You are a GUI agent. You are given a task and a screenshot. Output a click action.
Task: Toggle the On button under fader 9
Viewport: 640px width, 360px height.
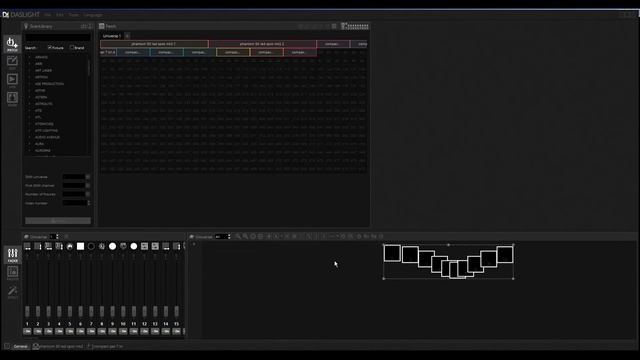tap(112, 331)
